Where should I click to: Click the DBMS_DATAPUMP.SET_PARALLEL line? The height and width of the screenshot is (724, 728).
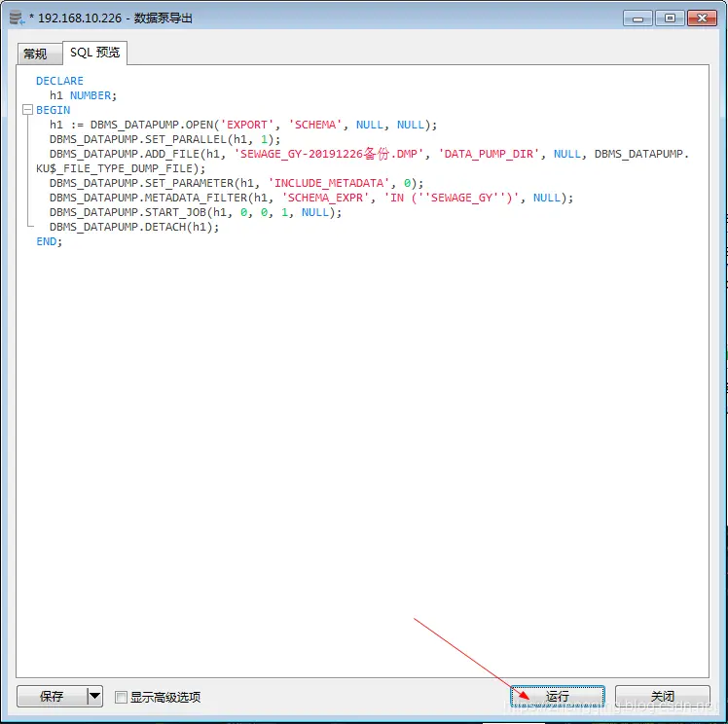(164, 139)
